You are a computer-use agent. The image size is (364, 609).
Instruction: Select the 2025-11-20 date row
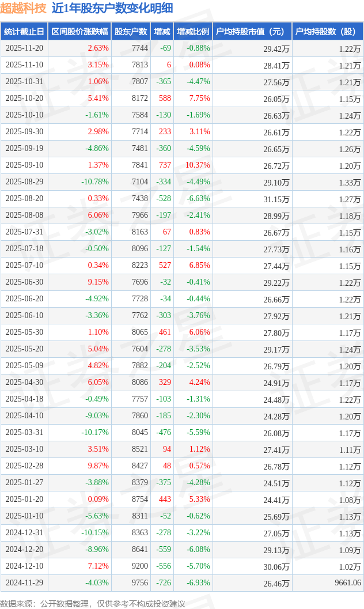(x=24, y=48)
